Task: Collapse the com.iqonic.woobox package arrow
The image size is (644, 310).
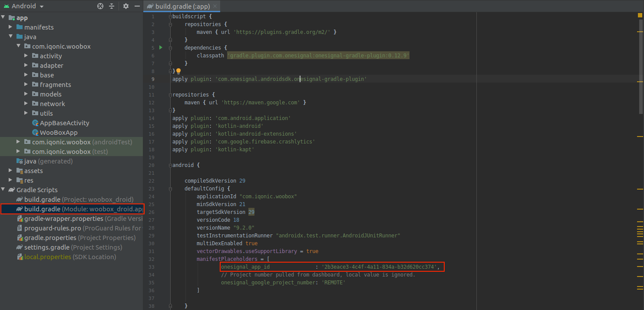Action: (x=19, y=46)
